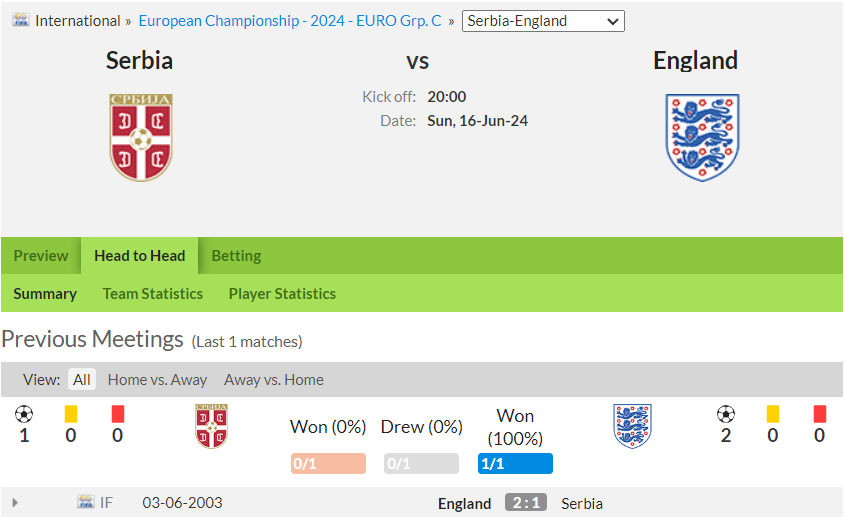Click Serbia's red card icon
This screenshot has height=520, width=845.
coord(118,414)
